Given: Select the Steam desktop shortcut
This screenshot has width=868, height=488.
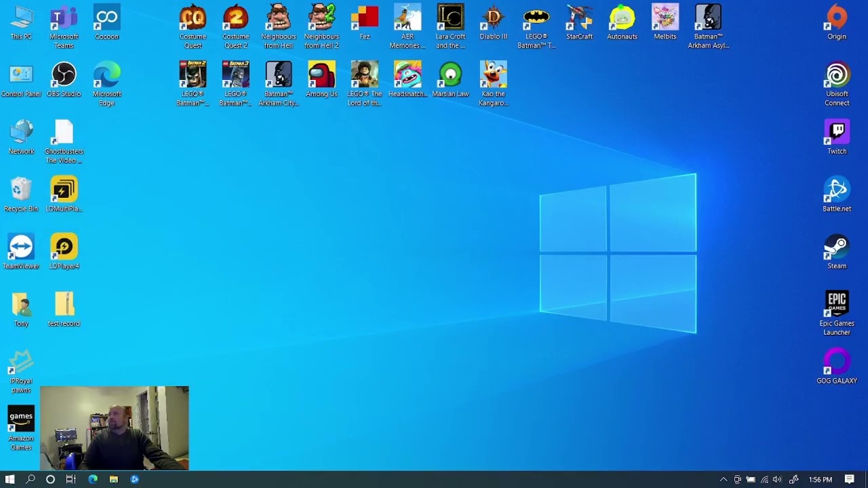Looking at the screenshot, I should click(x=837, y=252).
